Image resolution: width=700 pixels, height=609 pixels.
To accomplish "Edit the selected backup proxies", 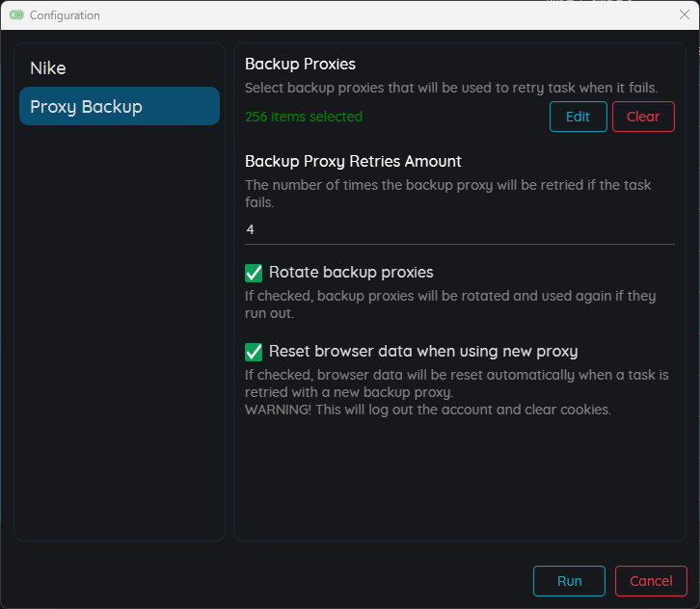I will pos(579,117).
